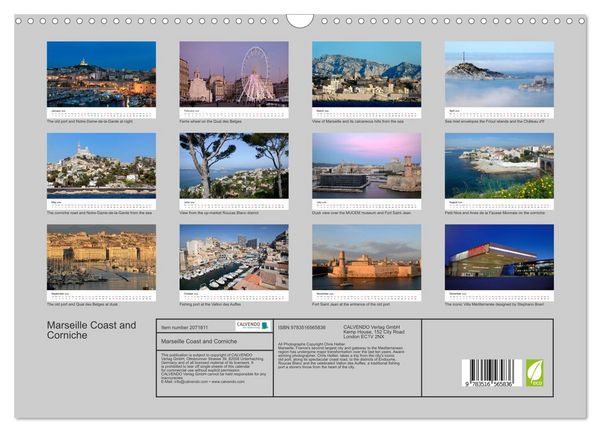Click the October calendar date strip
600x432 pixels.
[x=234, y=296]
